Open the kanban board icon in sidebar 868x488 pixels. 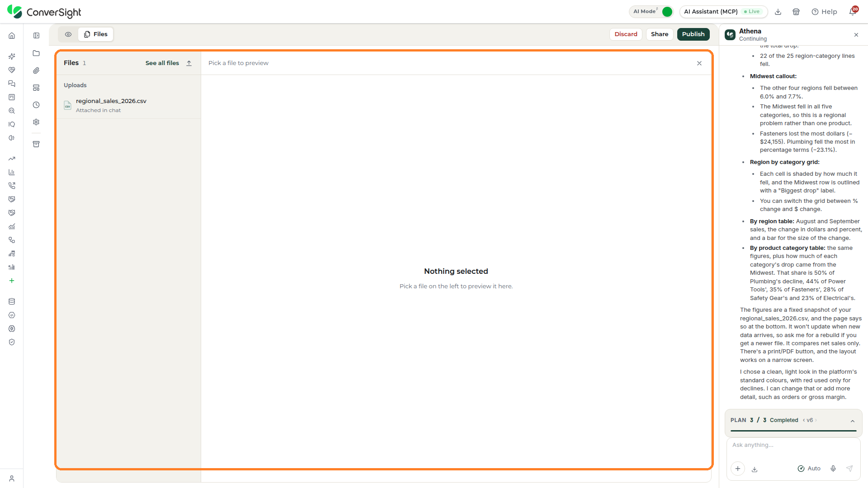pyautogui.click(x=12, y=97)
